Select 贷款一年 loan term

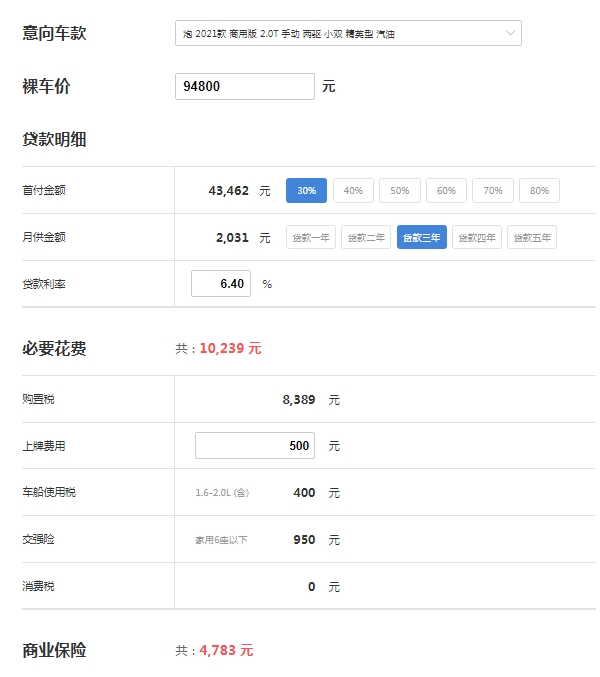tap(311, 237)
